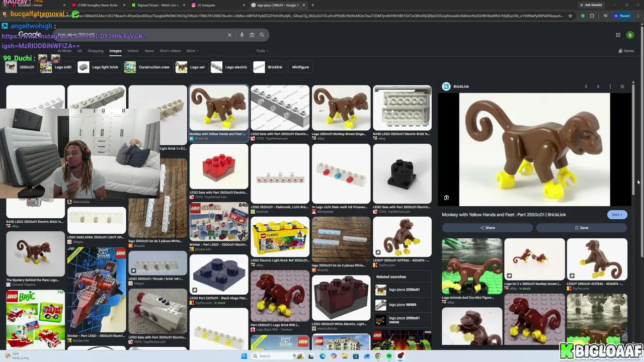The image size is (644, 362).
Task: Open three-dot options in image preview panel
Action: click(x=610, y=86)
